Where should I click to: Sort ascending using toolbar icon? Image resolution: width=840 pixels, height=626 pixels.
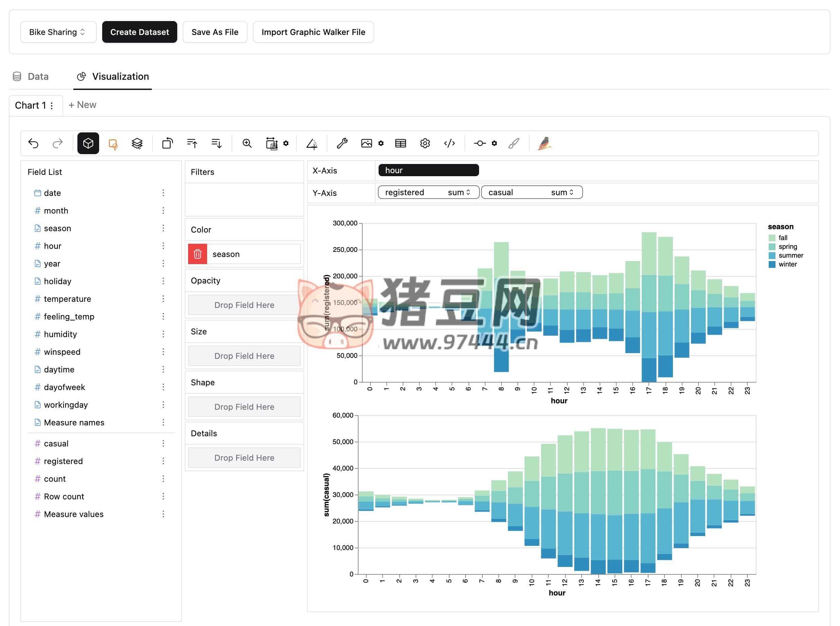tap(192, 143)
